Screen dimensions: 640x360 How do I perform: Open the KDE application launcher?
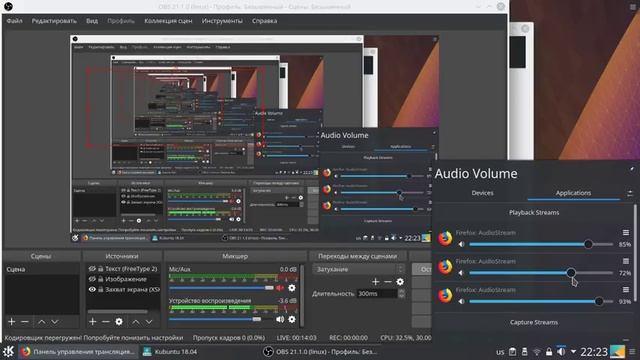(x=9, y=351)
